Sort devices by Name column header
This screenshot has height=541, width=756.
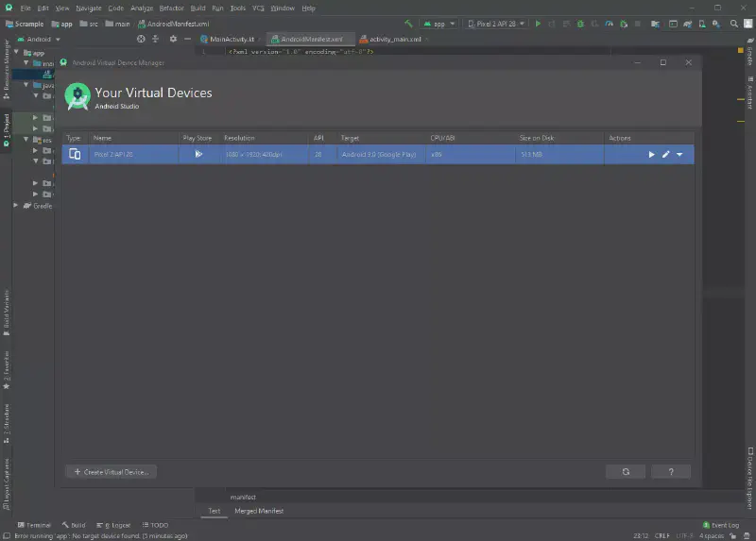tap(103, 138)
